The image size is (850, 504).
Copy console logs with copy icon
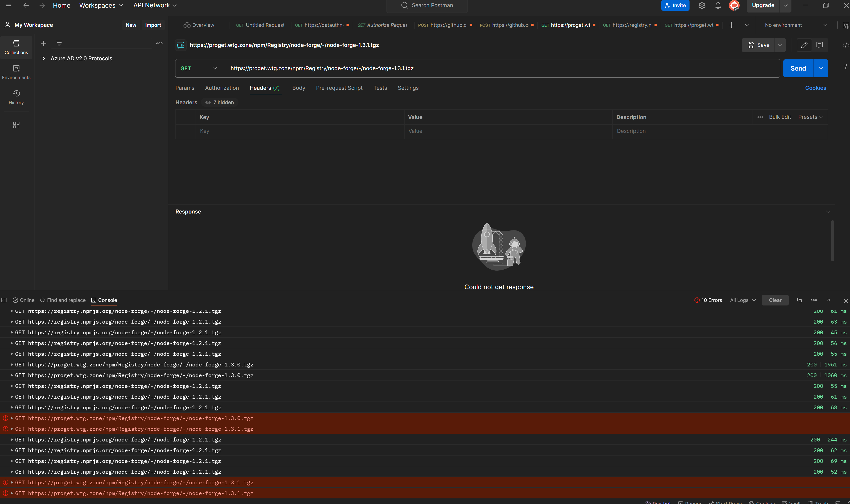tap(799, 300)
